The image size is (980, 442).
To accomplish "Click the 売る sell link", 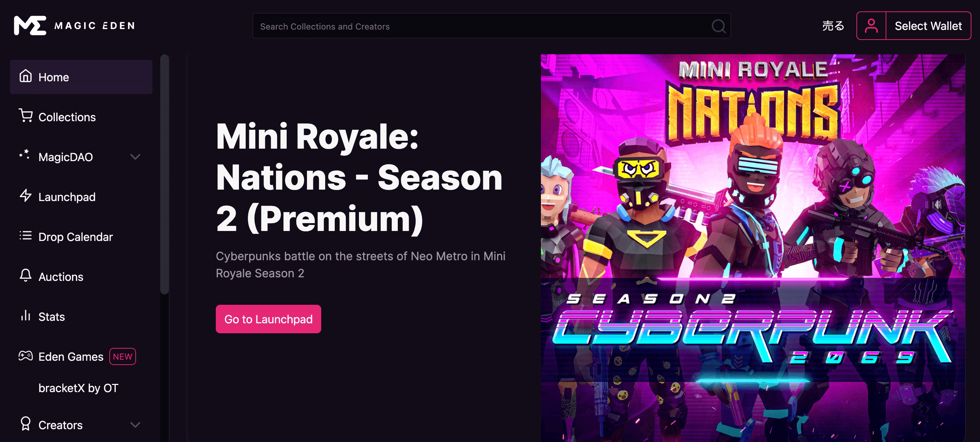I will pos(833,26).
